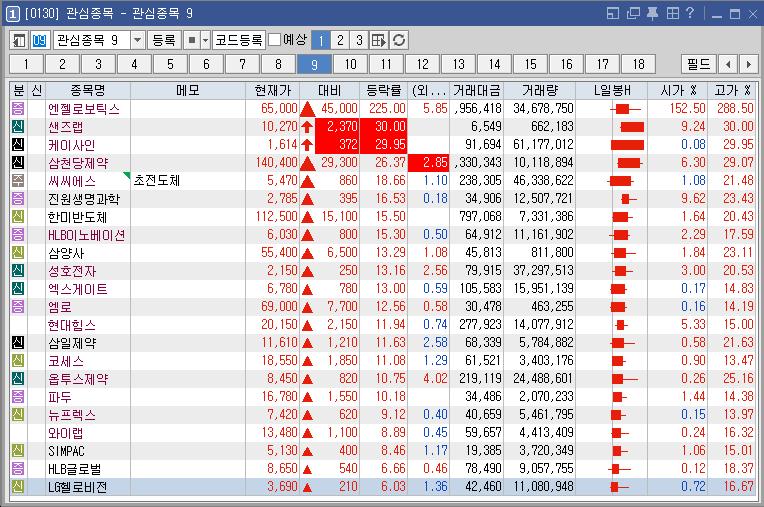The height and width of the screenshot is (507, 764).
Task: Click the left arrow tab scroll button
Action: [728, 64]
